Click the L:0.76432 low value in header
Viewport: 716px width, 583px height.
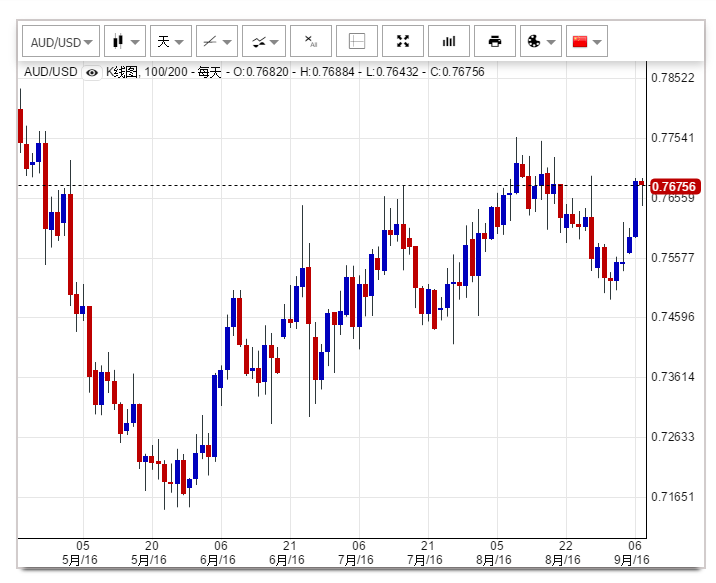[392, 72]
